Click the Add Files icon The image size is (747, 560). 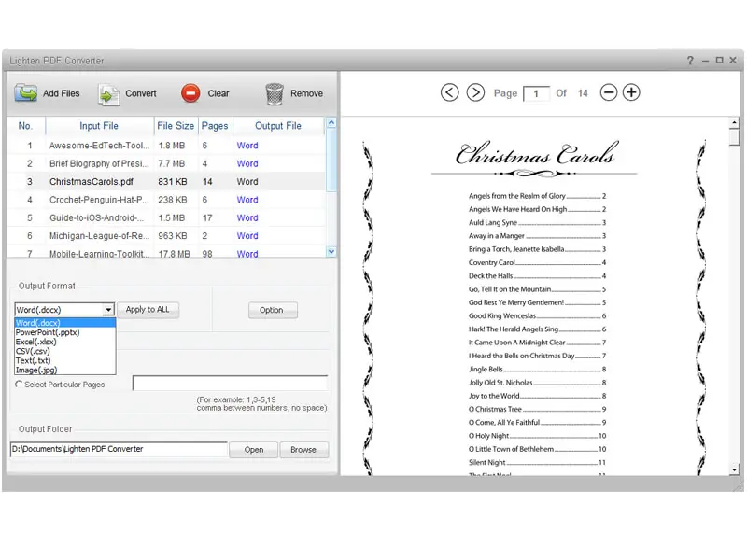(x=26, y=92)
